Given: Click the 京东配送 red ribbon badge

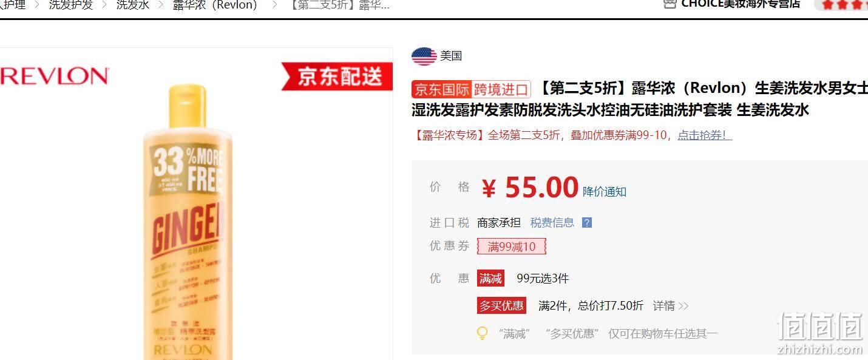Looking at the screenshot, I should click(x=337, y=76).
